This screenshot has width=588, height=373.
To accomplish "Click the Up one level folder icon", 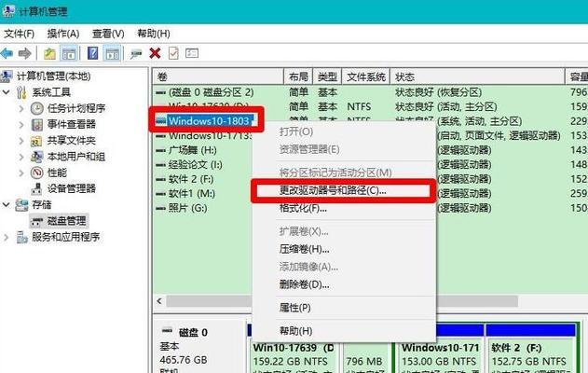I will coord(49,54).
